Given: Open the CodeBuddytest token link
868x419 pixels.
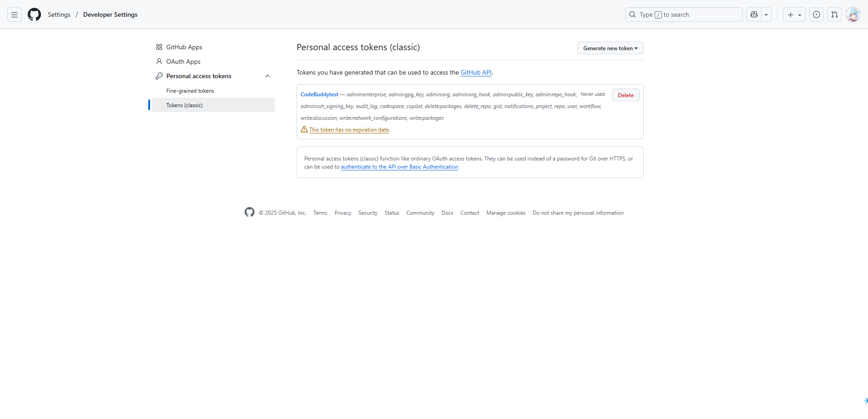Looking at the screenshot, I should coord(319,94).
